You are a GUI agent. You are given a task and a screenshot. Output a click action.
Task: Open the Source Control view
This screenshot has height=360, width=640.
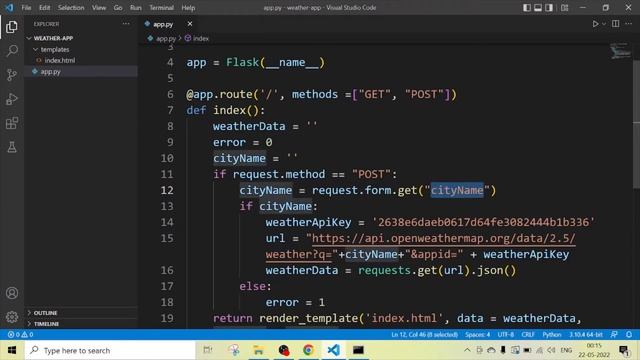coord(12,75)
